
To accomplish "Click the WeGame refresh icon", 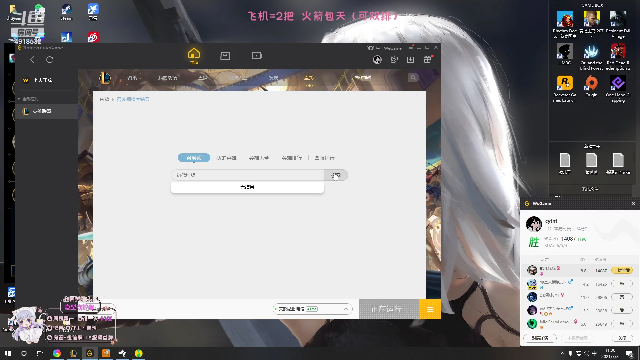I will pos(49,60).
